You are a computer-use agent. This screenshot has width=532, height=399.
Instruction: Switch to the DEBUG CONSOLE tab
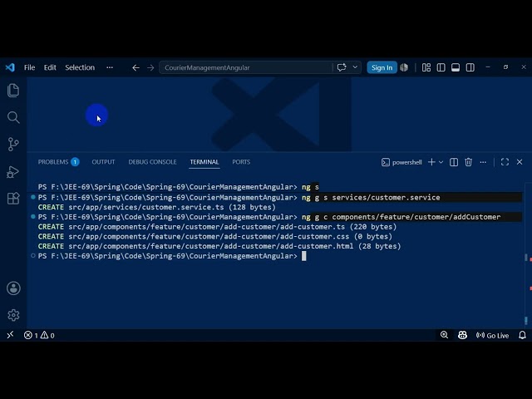pyautogui.click(x=152, y=162)
